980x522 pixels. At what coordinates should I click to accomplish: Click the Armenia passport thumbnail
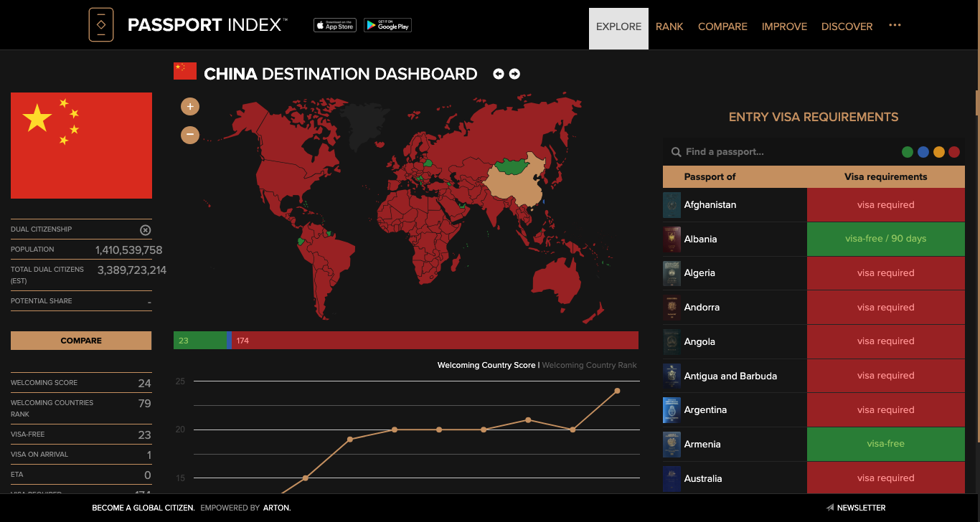click(x=672, y=445)
